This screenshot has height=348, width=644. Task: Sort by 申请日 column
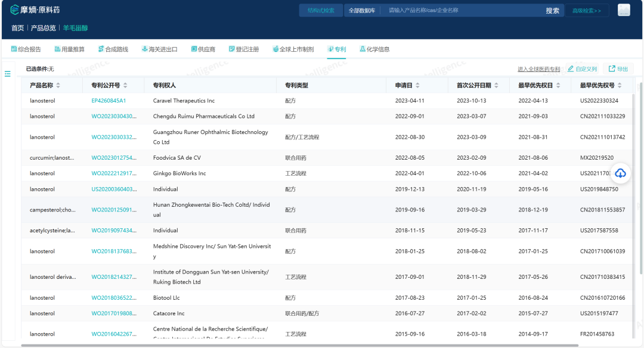(x=417, y=85)
